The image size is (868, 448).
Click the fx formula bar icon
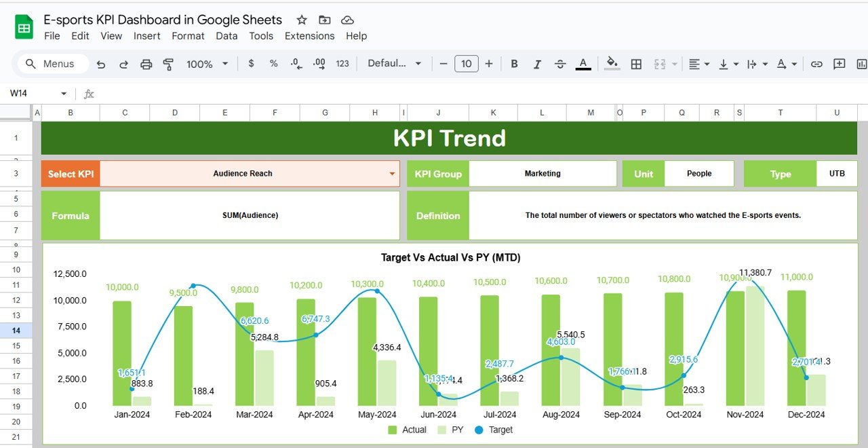click(x=89, y=94)
